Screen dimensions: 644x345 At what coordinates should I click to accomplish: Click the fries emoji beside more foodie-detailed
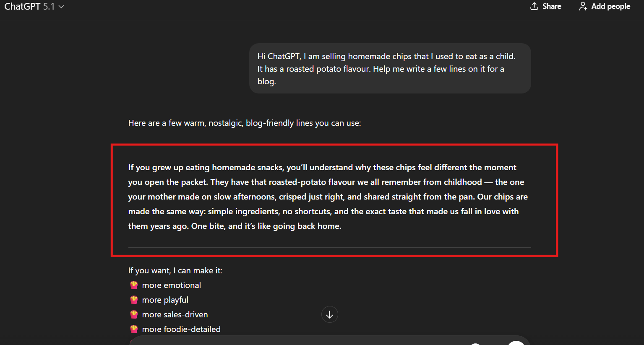[134, 329]
